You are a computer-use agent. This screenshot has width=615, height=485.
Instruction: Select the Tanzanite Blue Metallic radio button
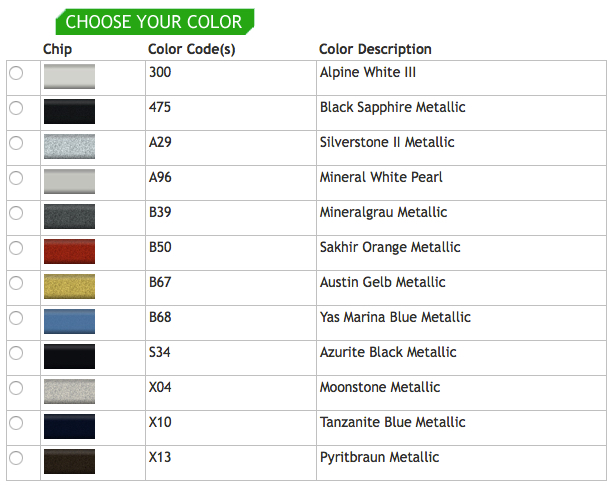coord(16,423)
